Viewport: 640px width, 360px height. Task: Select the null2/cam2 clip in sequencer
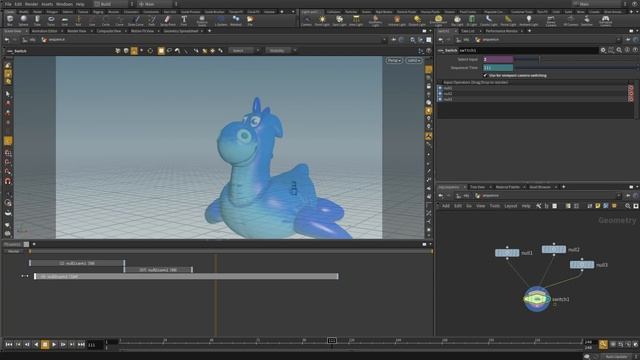[158, 270]
